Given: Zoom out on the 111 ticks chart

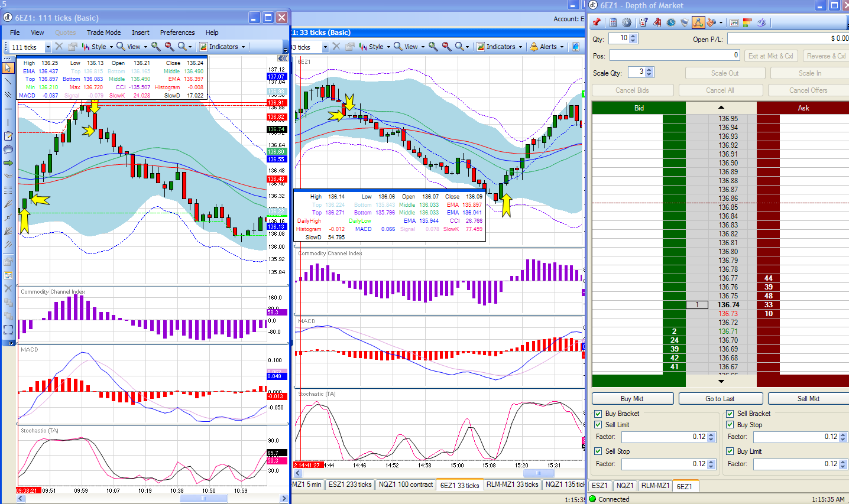Looking at the screenshot, I should click(169, 47).
